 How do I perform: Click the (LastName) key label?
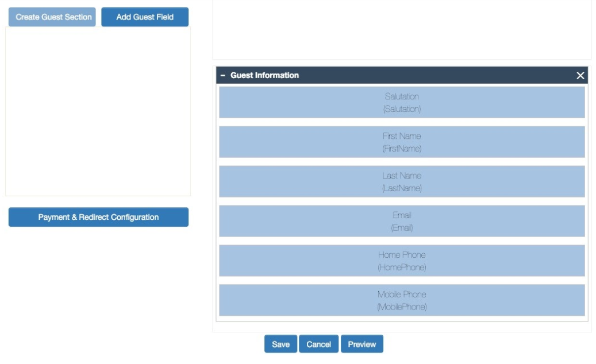click(x=402, y=188)
